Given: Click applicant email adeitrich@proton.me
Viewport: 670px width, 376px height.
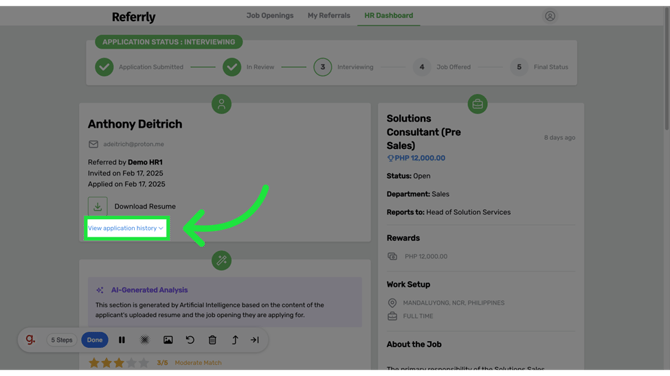Looking at the screenshot, I should pyautogui.click(x=133, y=144).
